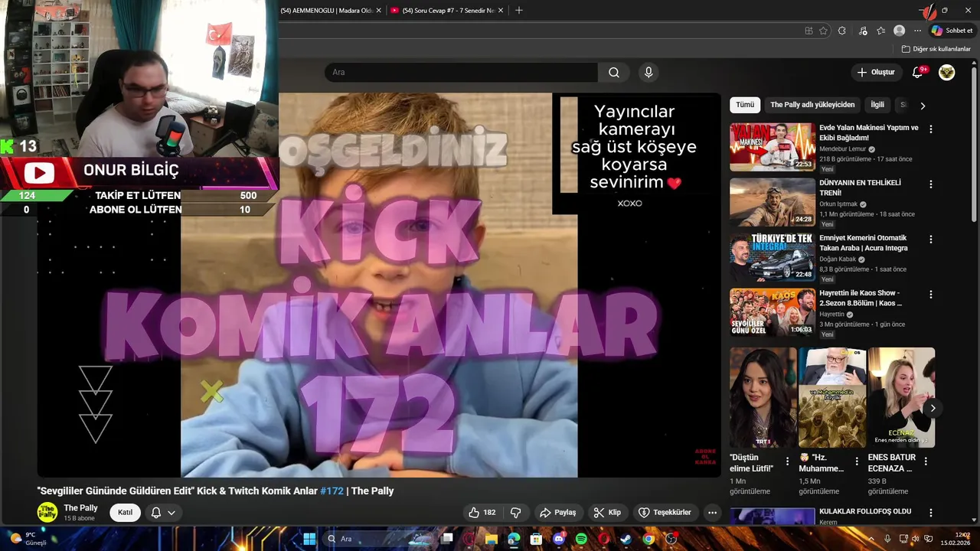The width and height of the screenshot is (980, 551).
Task: Open Copilot 'Sohbet et' button
Action: click(x=952, y=31)
